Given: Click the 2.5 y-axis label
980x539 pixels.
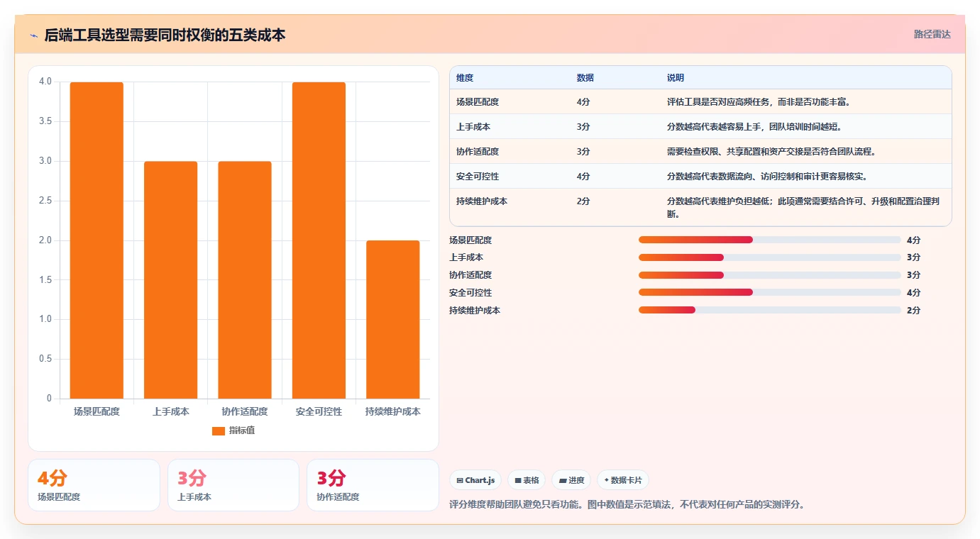Looking at the screenshot, I should [x=45, y=201].
